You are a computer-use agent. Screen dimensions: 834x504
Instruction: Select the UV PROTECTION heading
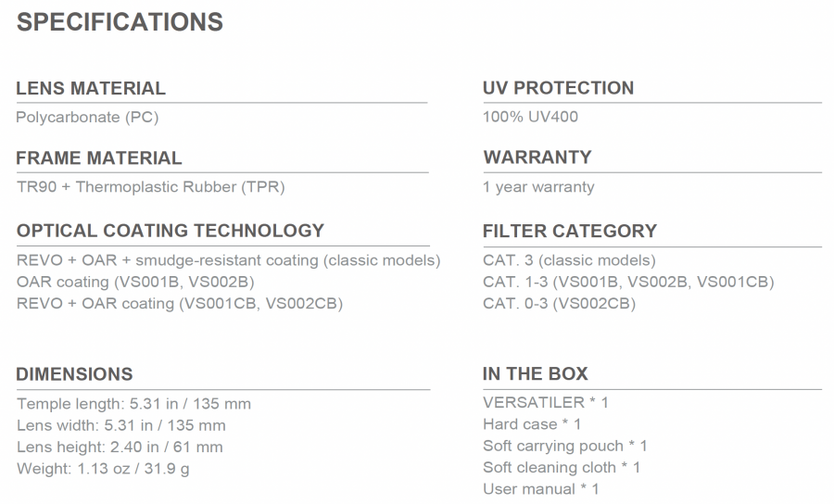point(559,88)
